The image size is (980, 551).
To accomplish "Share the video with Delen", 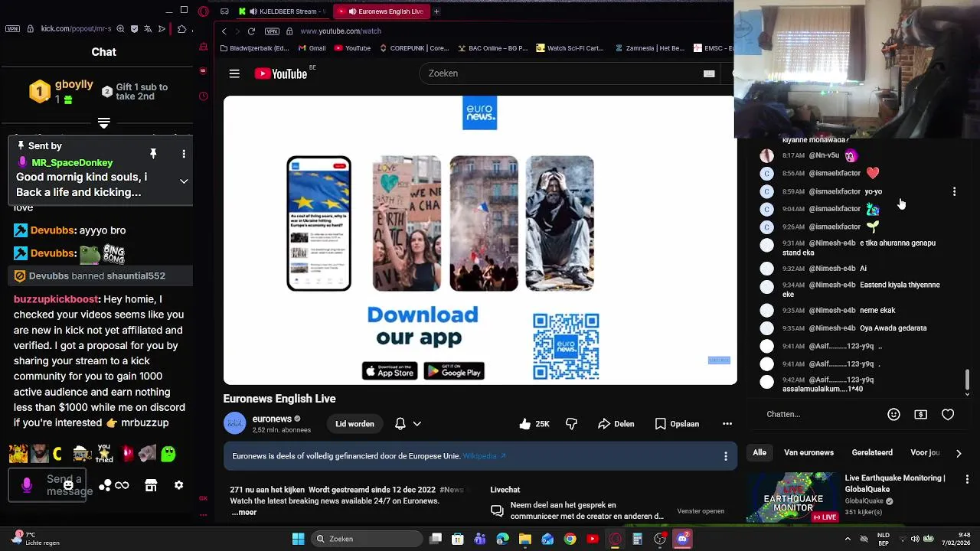I will [x=616, y=423].
